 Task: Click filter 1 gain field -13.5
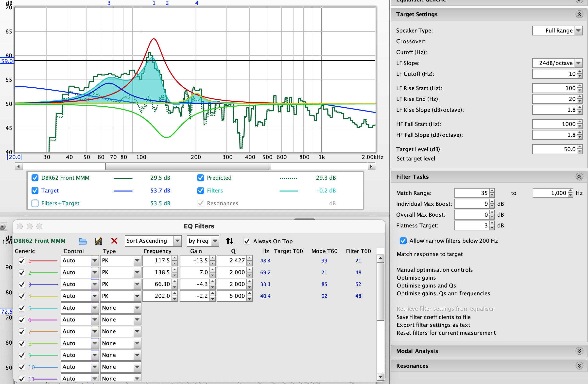[x=195, y=261]
